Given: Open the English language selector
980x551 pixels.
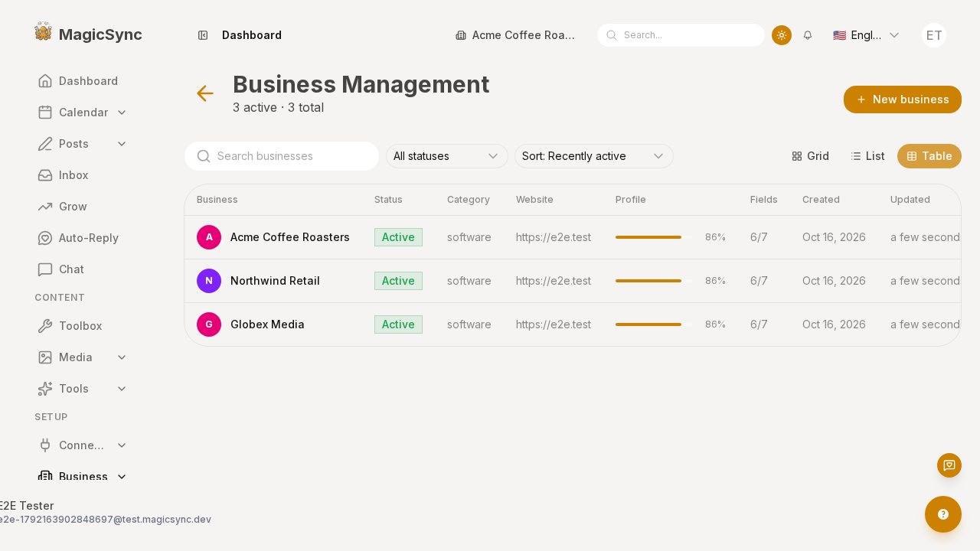Looking at the screenshot, I should 866,35.
